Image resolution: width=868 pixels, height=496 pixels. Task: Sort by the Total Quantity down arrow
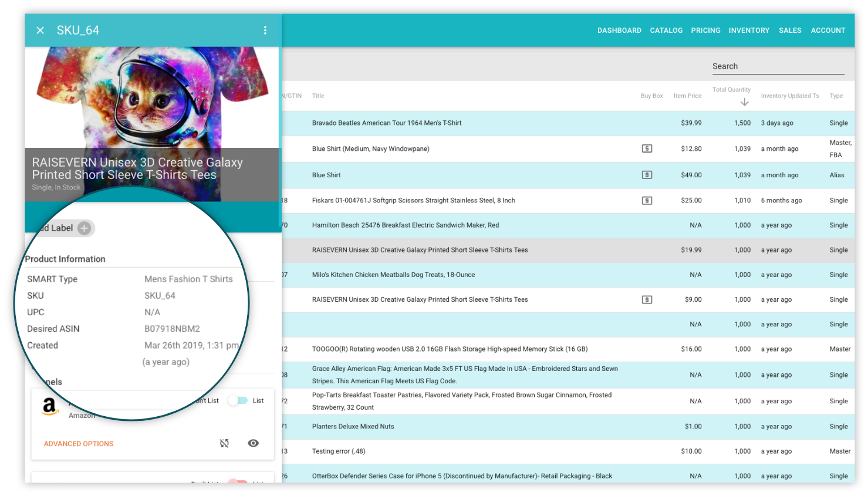click(744, 102)
